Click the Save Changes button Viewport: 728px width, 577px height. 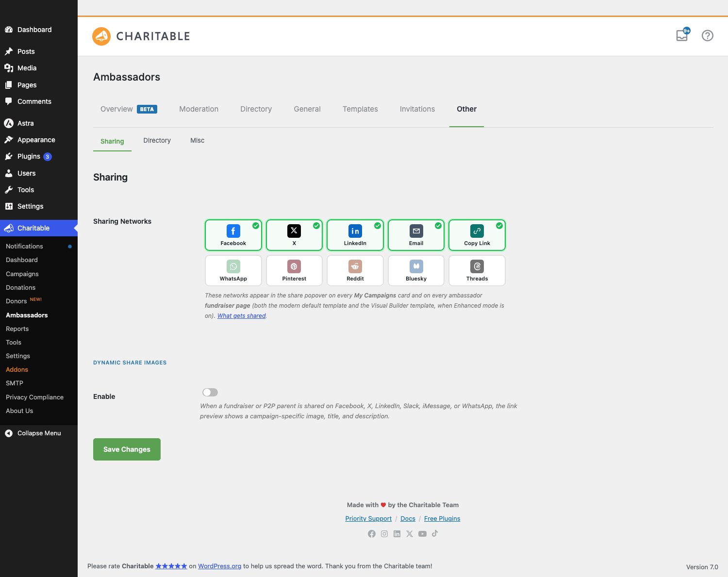coord(127,449)
